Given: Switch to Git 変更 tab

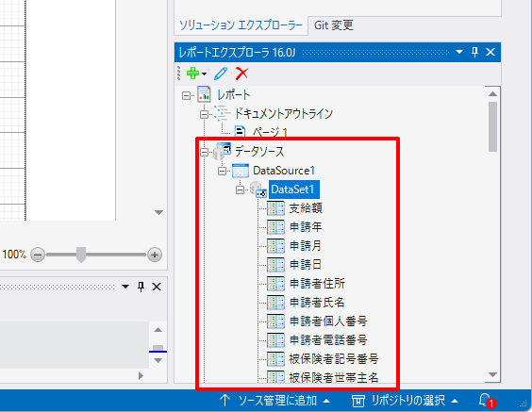Looking at the screenshot, I should (334, 25).
